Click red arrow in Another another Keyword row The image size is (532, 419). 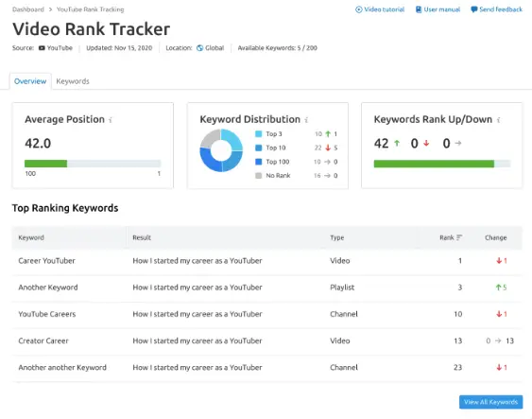499,367
